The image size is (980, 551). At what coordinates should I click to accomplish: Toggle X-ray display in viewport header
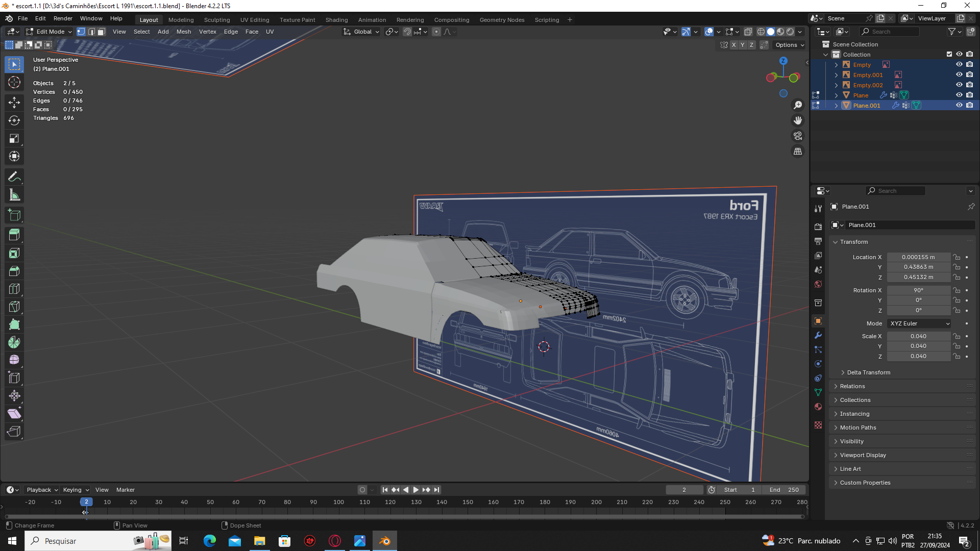click(x=748, y=32)
